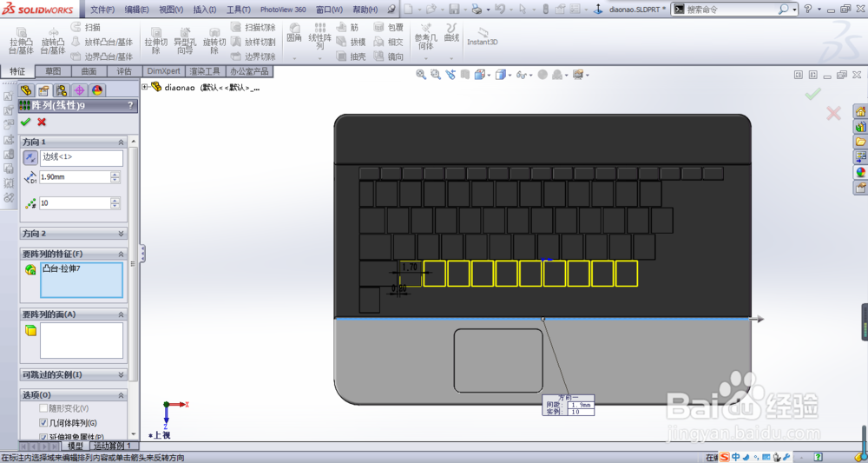Click the help question mark in pattern panel header
Image resolution: width=868 pixels, height=463 pixels.
[131, 105]
